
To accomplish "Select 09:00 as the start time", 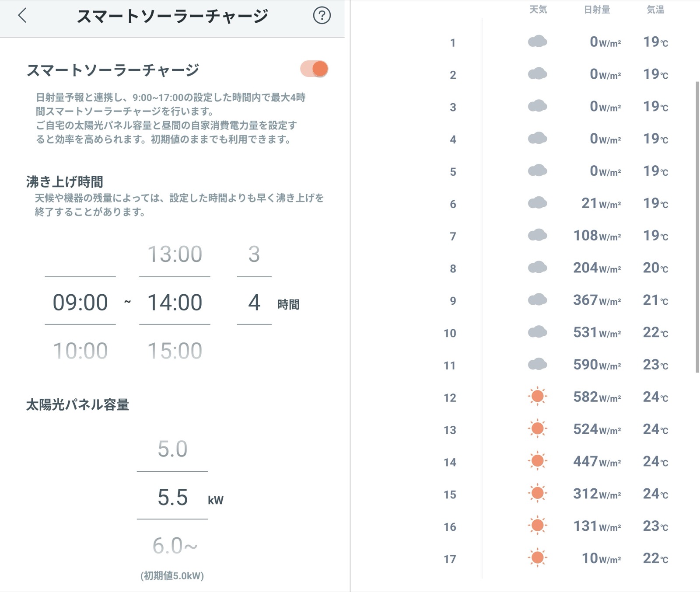I will (x=80, y=302).
